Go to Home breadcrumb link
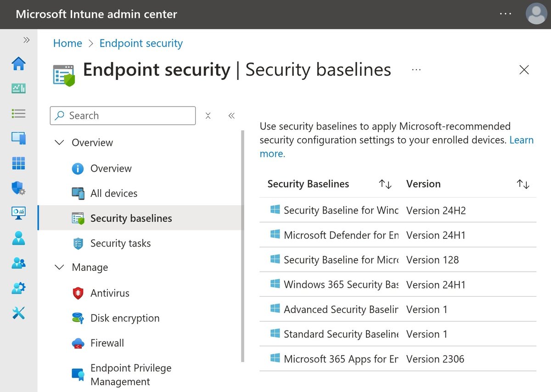 coord(67,43)
